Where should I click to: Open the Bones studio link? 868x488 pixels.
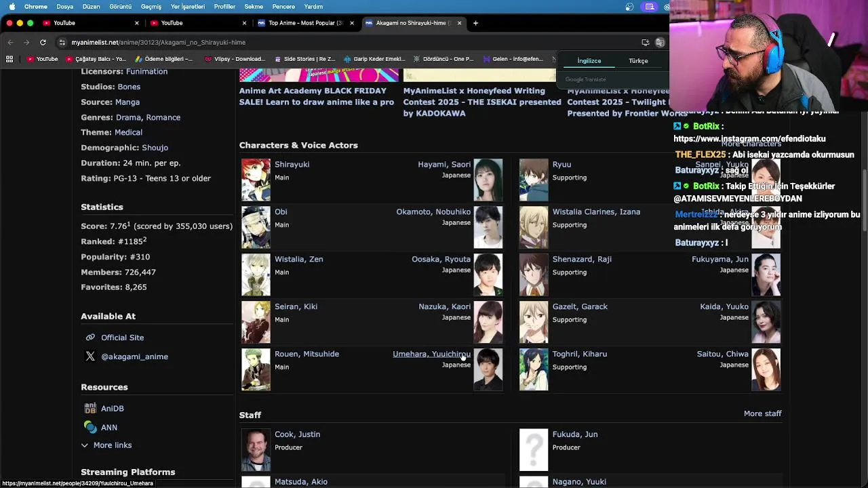pyautogui.click(x=129, y=87)
